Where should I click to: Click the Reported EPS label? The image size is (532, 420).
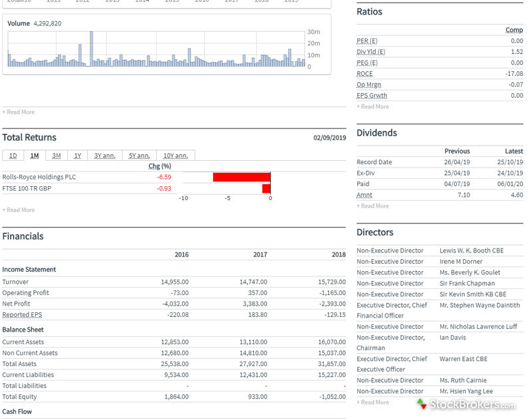[x=21, y=314]
